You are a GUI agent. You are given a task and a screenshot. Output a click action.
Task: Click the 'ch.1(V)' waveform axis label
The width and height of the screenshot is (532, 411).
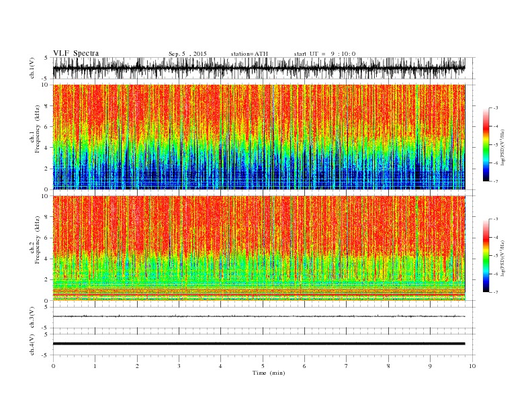[x=32, y=68]
